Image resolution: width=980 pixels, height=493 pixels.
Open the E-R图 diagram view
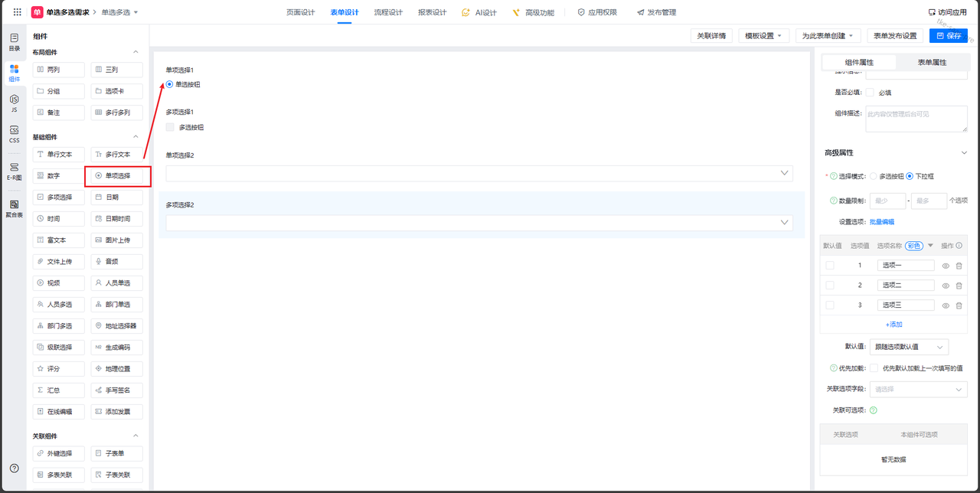[14, 171]
